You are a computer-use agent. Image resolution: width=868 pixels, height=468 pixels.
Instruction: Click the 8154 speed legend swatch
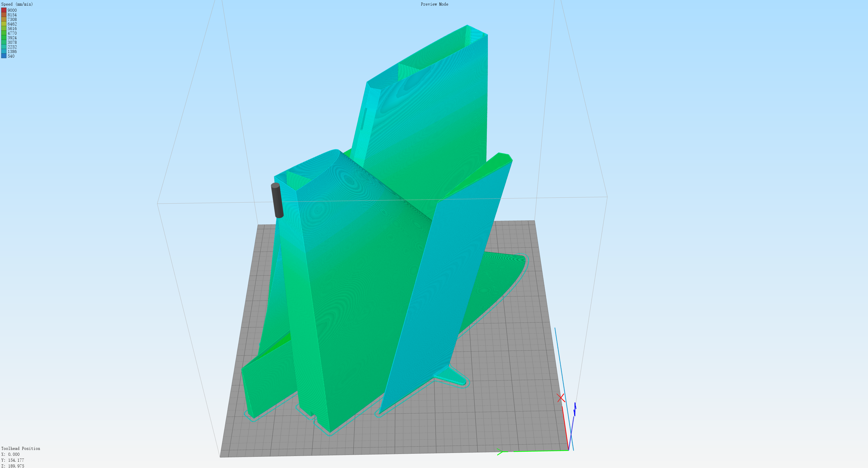pyautogui.click(x=4, y=15)
